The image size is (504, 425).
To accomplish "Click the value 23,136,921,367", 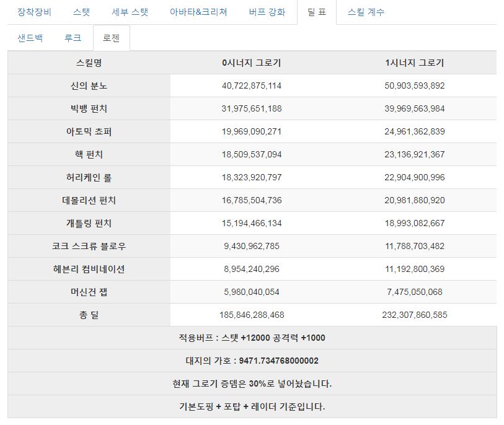I will pyautogui.click(x=415, y=154).
